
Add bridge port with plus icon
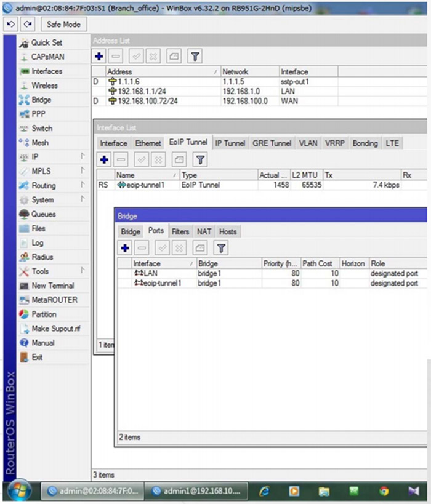(125, 248)
